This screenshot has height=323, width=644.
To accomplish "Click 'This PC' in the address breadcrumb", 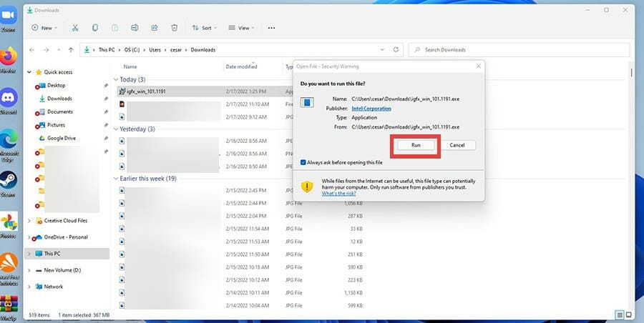I will pyautogui.click(x=107, y=49).
